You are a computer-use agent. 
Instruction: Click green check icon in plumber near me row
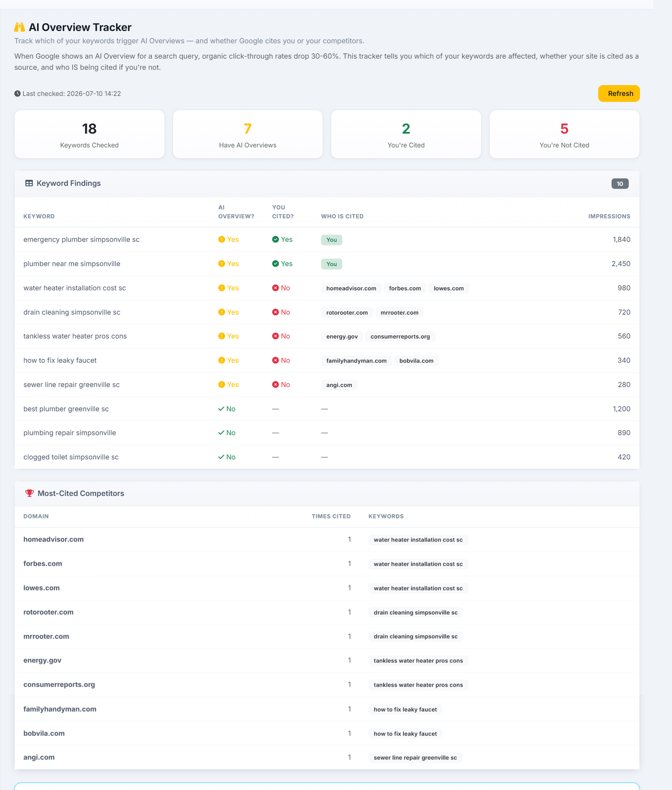[275, 263]
